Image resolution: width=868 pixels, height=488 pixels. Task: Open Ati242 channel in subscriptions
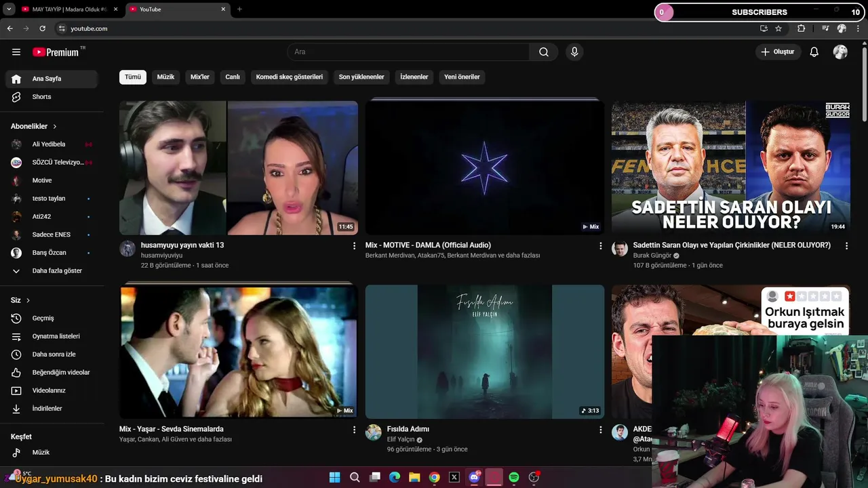52,217
